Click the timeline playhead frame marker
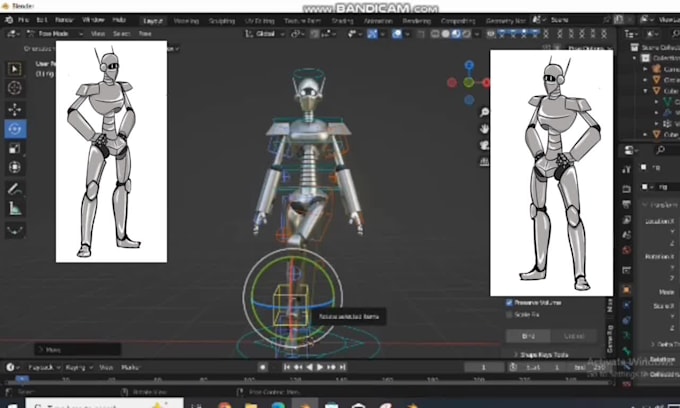680x408 pixels. (22, 379)
